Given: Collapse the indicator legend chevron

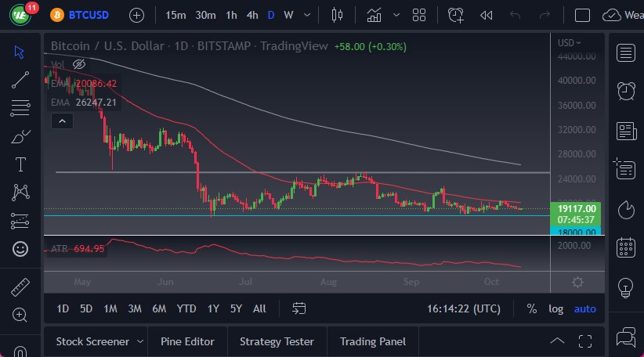Looking at the screenshot, I should pyautogui.click(x=62, y=121).
